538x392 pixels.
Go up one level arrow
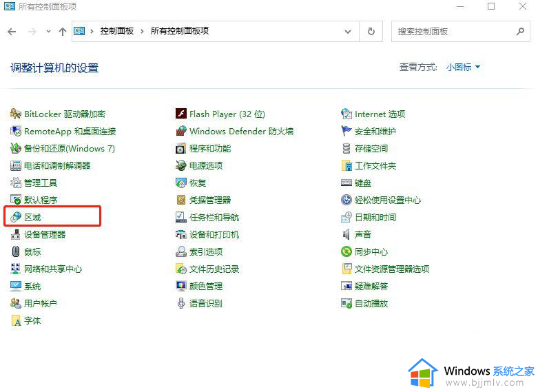pos(63,32)
